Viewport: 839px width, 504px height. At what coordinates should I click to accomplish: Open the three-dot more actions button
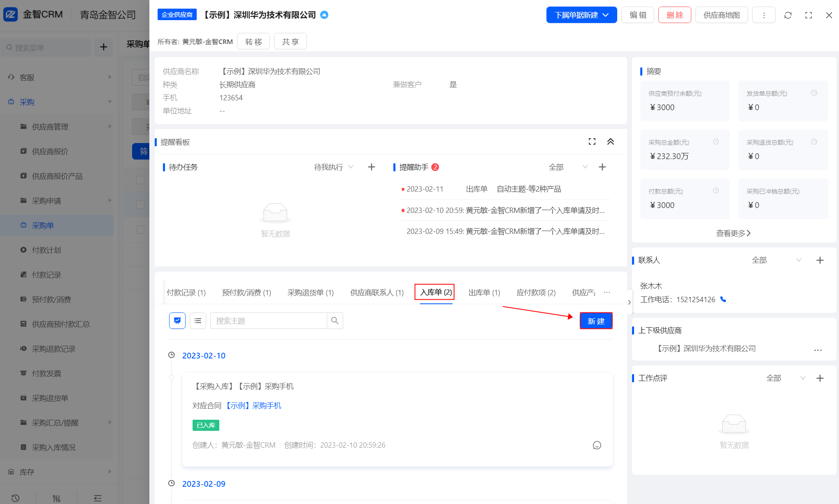point(764,15)
